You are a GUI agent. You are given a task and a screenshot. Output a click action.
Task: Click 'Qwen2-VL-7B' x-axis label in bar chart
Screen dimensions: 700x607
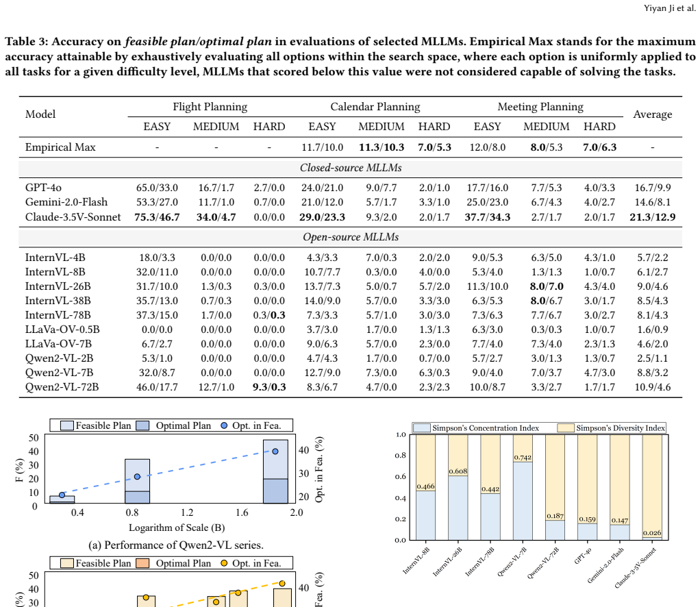512,562
